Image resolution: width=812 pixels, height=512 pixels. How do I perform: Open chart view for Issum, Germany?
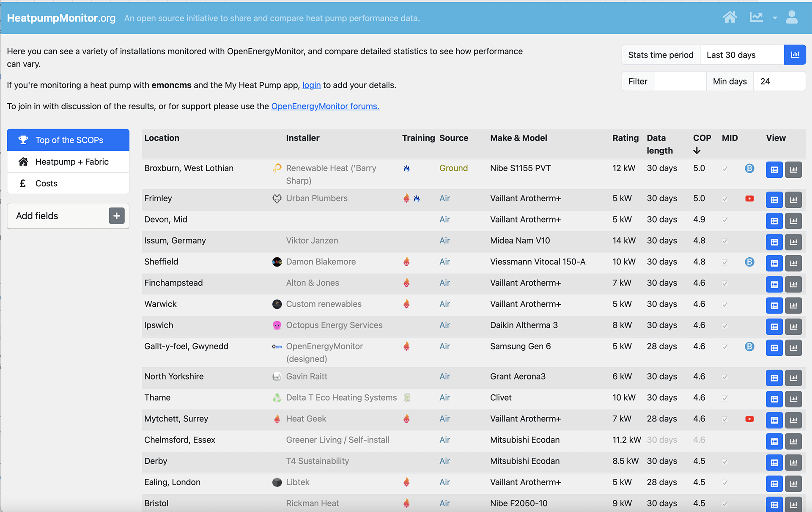[x=793, y=242]
